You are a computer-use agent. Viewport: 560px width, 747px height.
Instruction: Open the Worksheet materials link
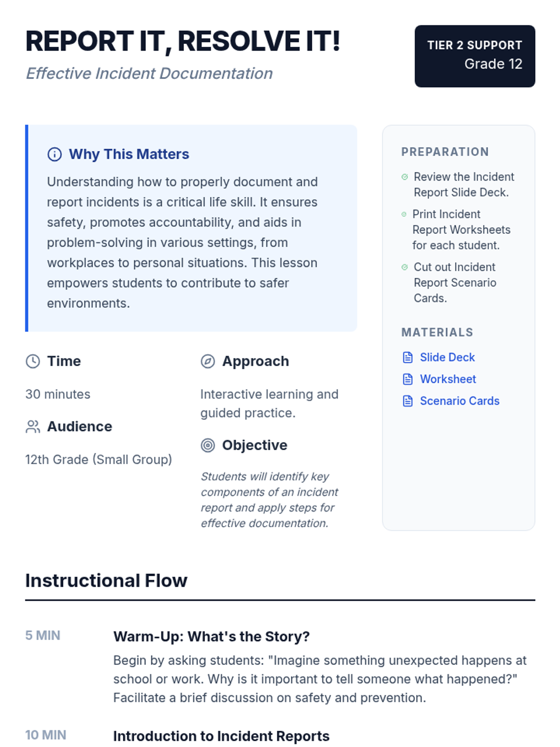point(448,379)
